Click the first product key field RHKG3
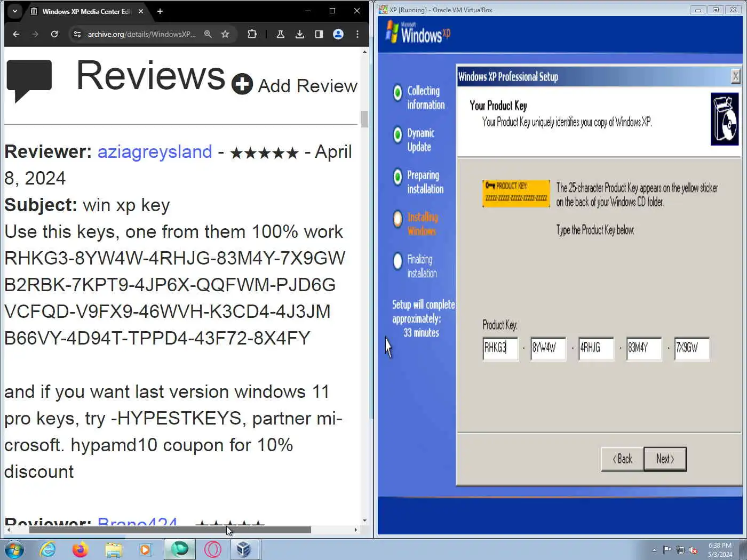The height and width of the screenshot is (560, 747). pyautogui.click(x=500, y=349)
